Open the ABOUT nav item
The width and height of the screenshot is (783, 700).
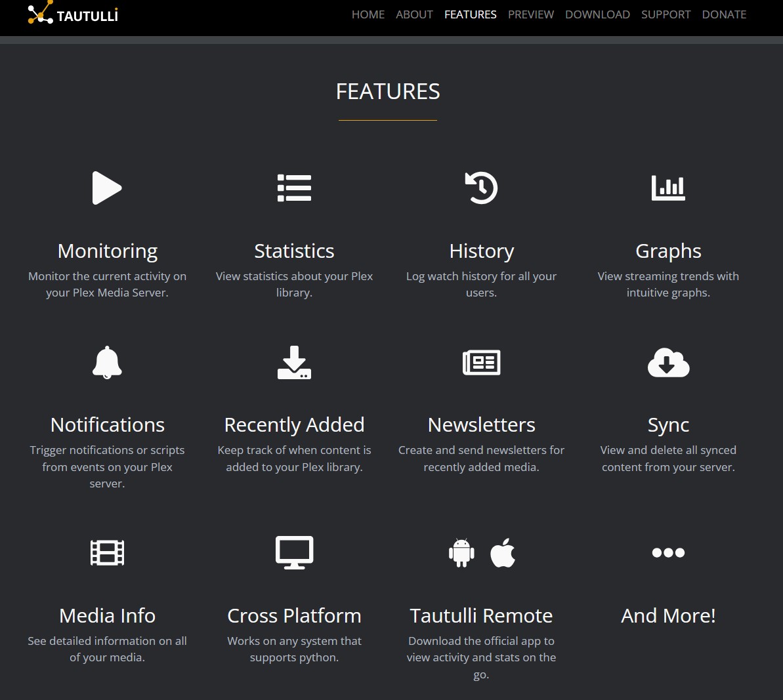[414, 14]
